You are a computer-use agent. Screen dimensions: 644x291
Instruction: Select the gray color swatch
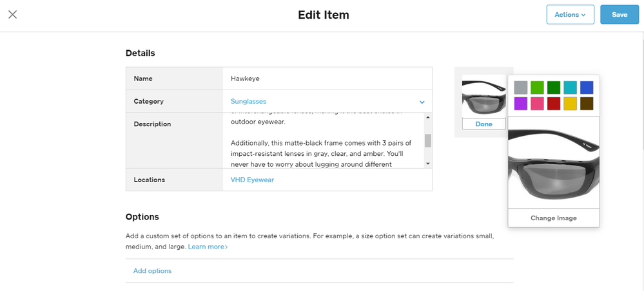pyautogui.click(x=521, y=88)
